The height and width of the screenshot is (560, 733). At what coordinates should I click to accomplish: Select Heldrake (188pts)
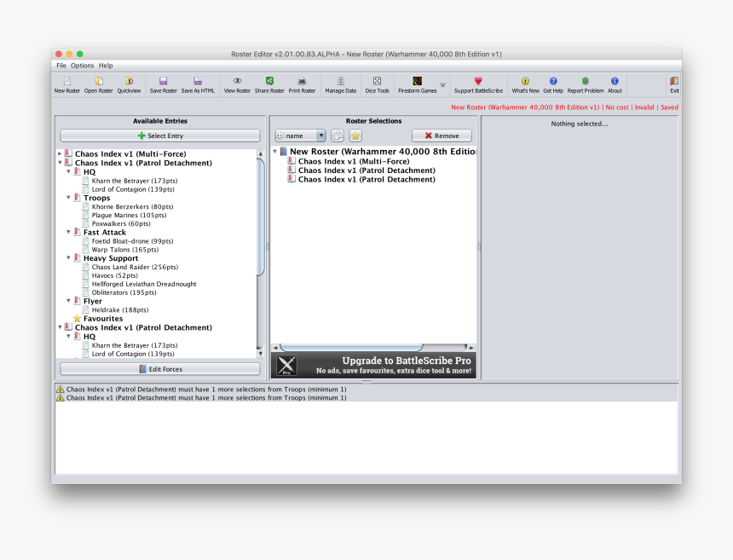tap(120, 310)
